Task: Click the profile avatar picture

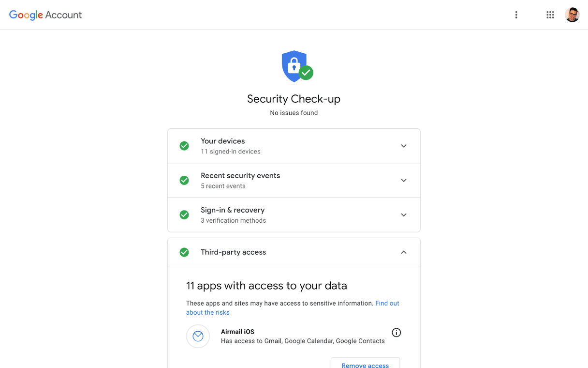Action: pos(572,15)
